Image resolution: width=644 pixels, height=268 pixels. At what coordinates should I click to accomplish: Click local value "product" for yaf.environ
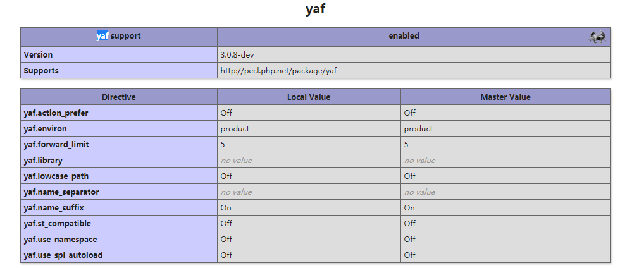235,128
